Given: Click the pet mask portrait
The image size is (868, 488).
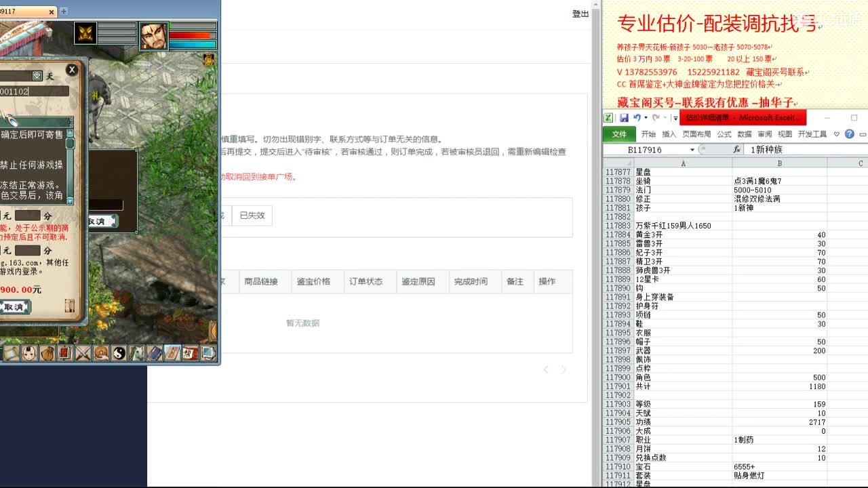Looking at the screenshot, I should pos(85,33).
